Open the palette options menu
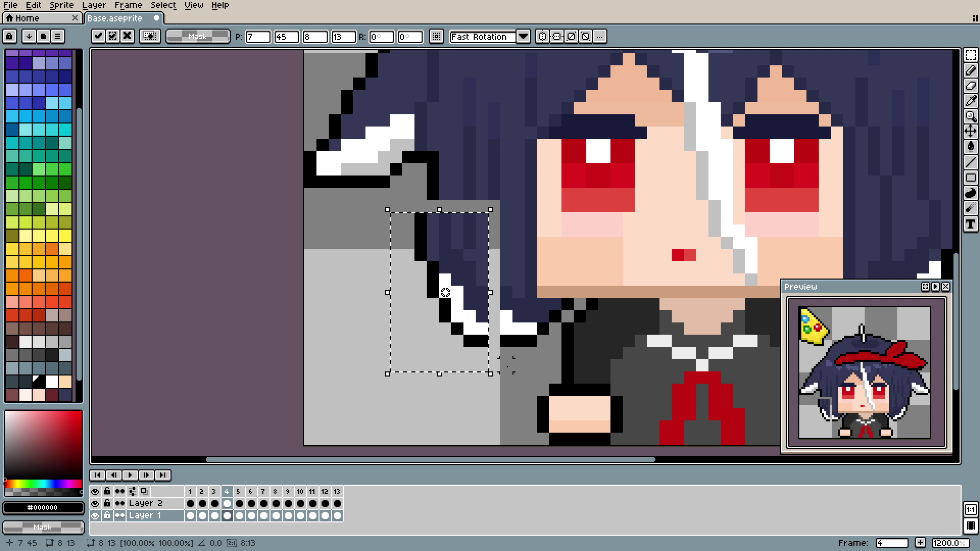 pyautogui.click(x=58, y=36)
